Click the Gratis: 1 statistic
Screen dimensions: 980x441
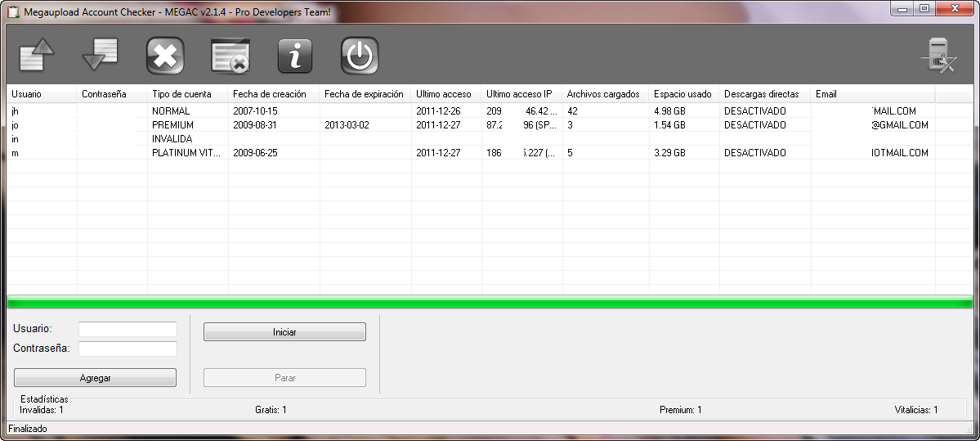coord(271,410)
